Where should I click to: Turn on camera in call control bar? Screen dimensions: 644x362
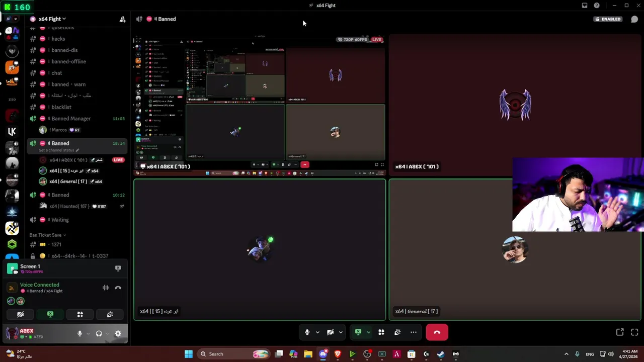tap(330, 332)
